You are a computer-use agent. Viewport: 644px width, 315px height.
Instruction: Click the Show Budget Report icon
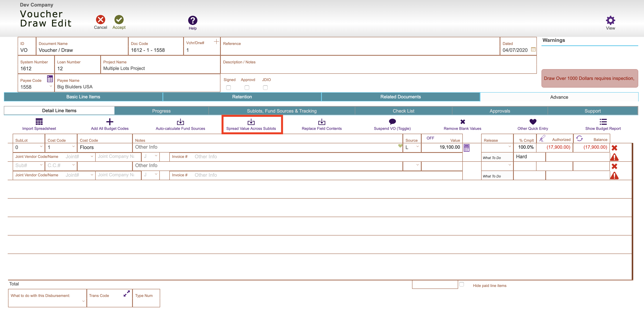[x=603, y=122]
